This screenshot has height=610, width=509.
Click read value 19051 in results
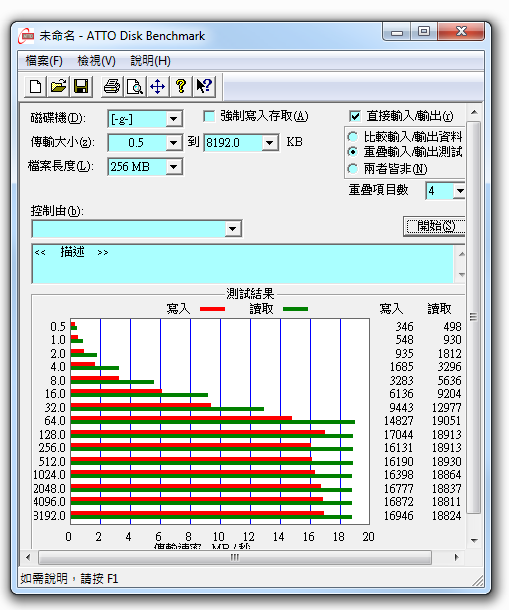tap(446, 421)
